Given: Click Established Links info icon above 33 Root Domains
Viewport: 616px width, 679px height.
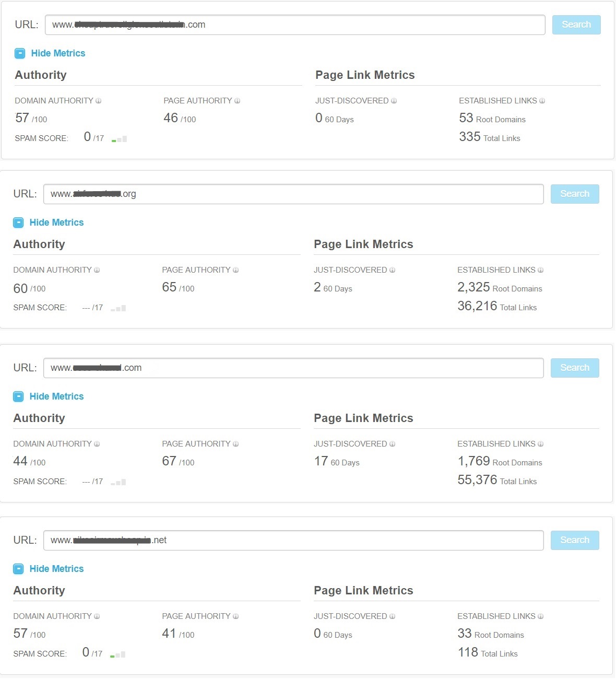Looking at the screenshot, I should point(540,616).
